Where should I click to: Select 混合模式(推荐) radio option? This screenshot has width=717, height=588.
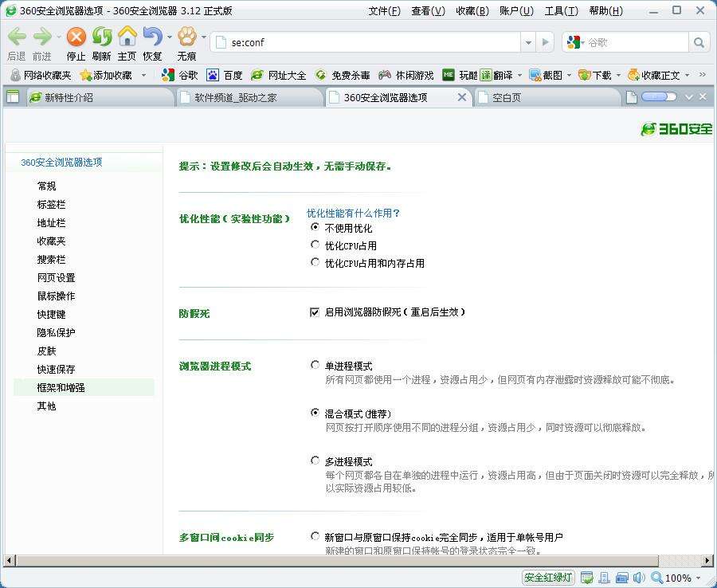[315, 413]
